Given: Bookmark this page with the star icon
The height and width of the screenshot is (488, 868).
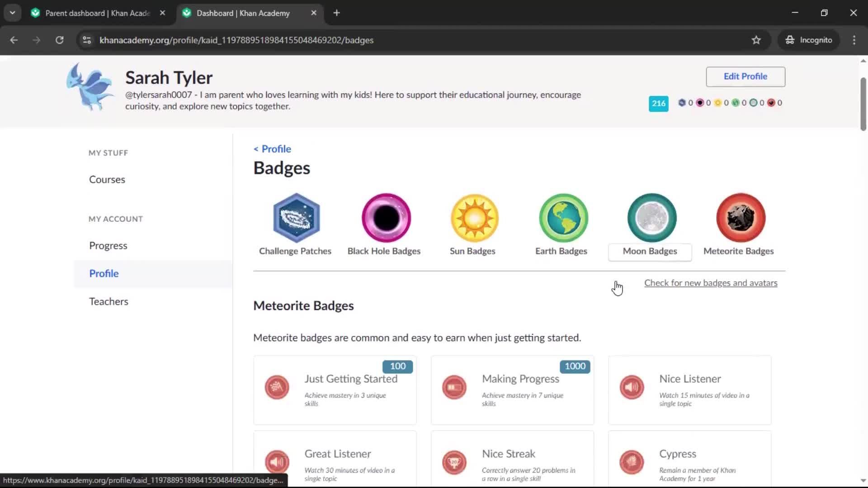Looking at the screenshot, I should [x=756, y=40].
